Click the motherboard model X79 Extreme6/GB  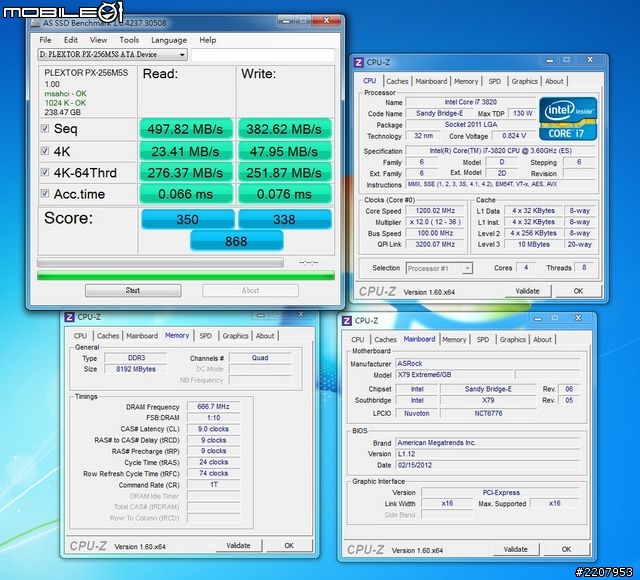(454, 375)
